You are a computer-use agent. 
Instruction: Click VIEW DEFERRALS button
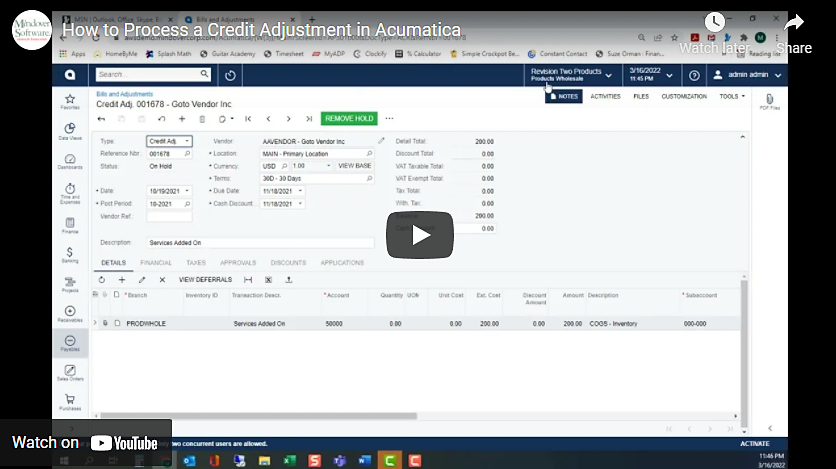tap(205, 280)
